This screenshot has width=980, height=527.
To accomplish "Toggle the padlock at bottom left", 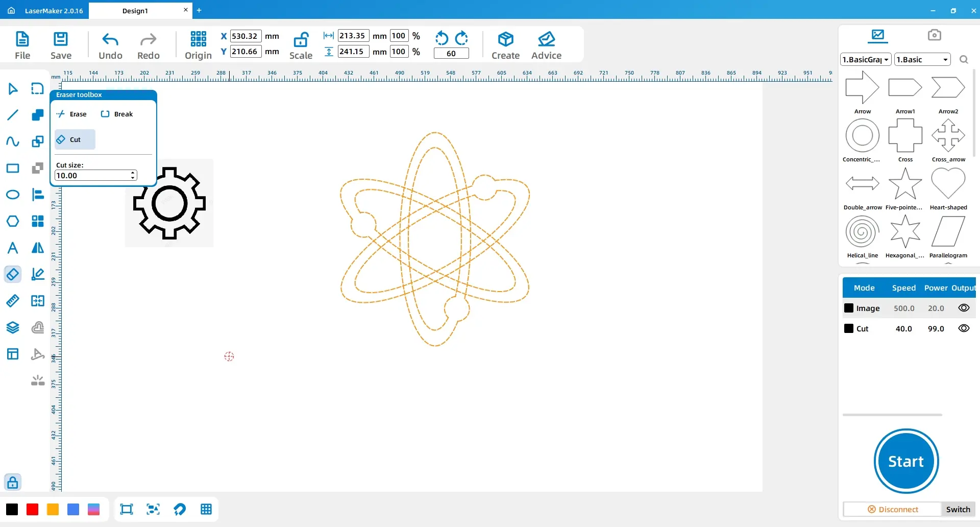I will (x=13, y=482).
